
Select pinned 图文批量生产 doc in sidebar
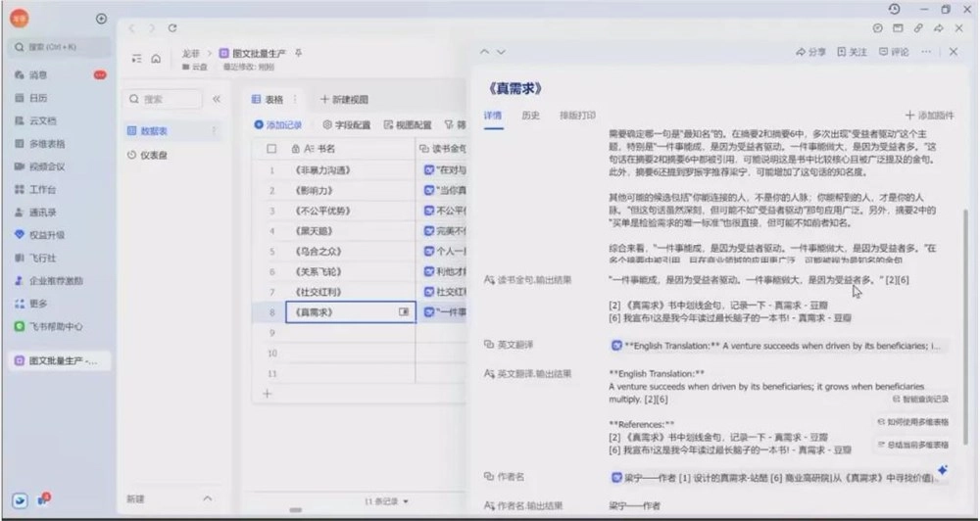pyautogui.click(x=60, y=360)
